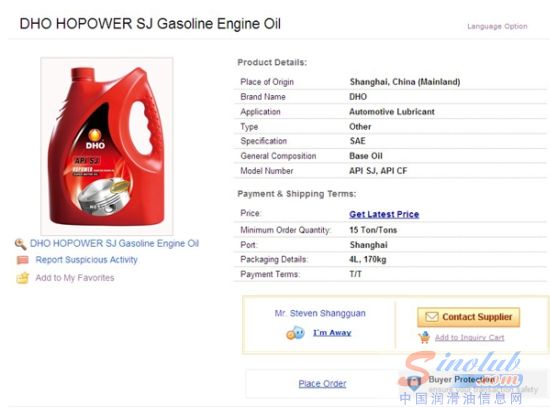Click the envelope icon on Contact Supplier
The height and width of the screenshot is (408, 550).
431,317
